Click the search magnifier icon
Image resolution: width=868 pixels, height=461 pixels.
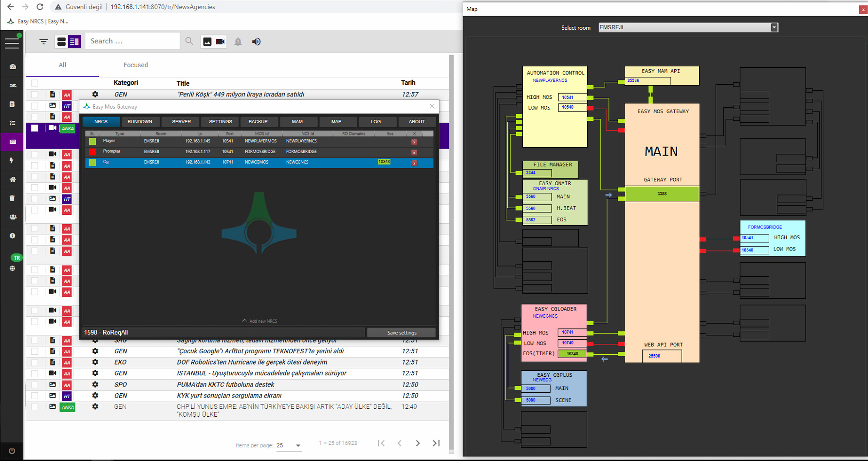[189, 41]
